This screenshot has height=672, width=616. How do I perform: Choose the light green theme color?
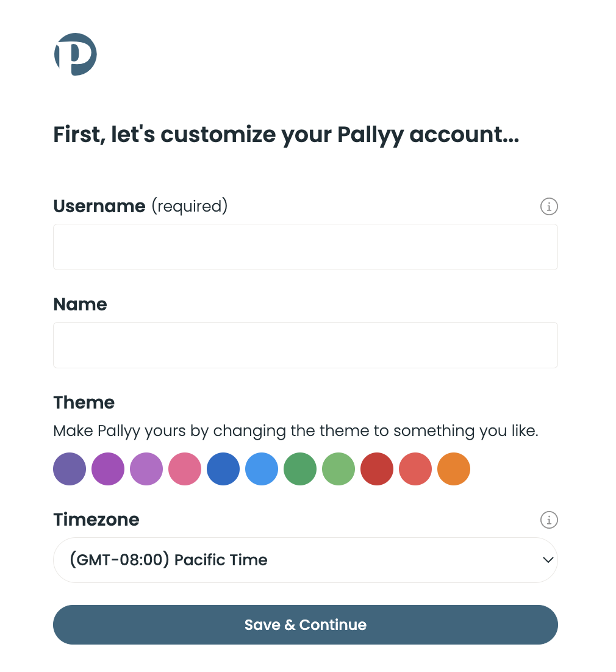(338, 469)
